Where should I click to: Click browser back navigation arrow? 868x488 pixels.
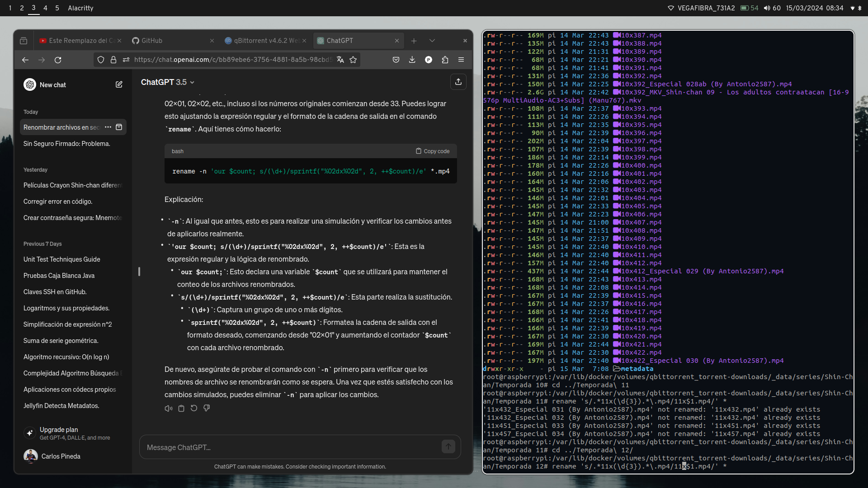point(25,60)
